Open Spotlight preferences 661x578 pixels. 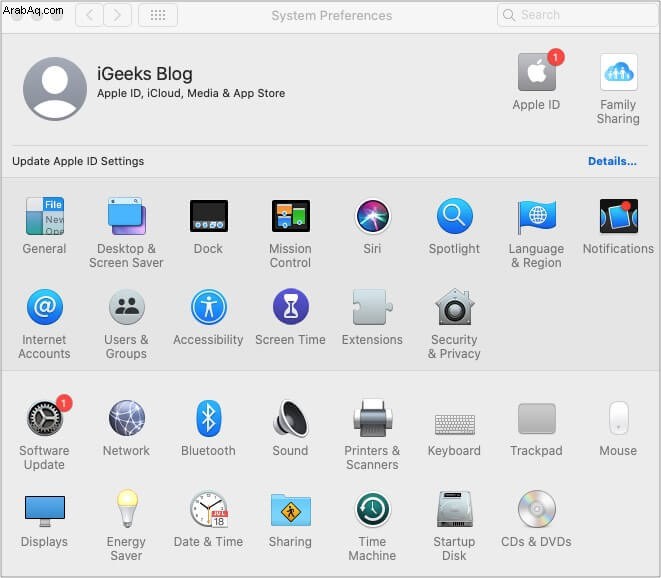tap(454, 216)
